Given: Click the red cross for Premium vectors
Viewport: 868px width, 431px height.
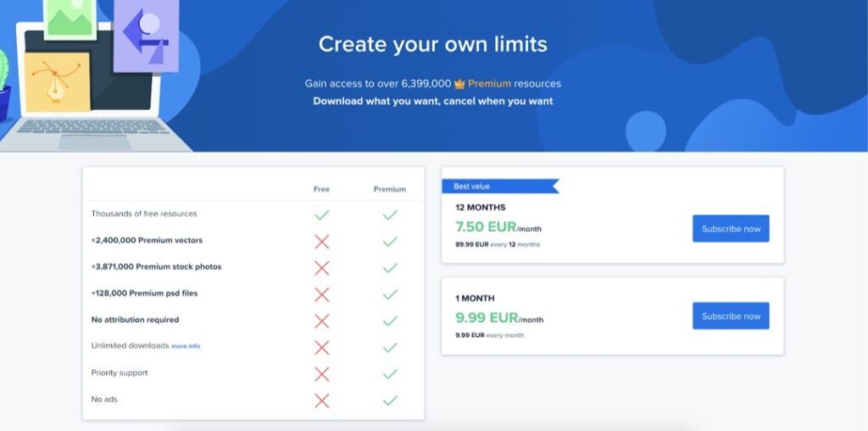Looking at the screenshot, I should click(x=321, y=241).
